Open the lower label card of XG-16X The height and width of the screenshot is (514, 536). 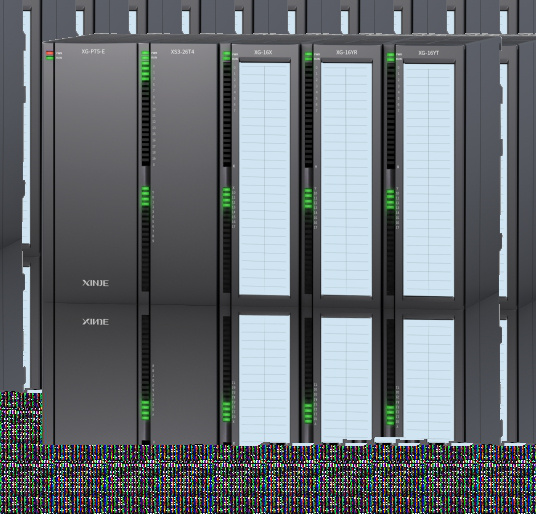265,379
